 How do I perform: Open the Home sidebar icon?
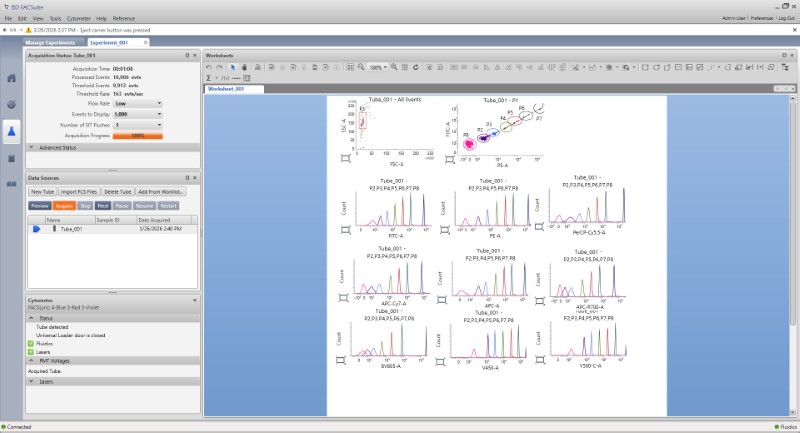click(x=11, y=78)
